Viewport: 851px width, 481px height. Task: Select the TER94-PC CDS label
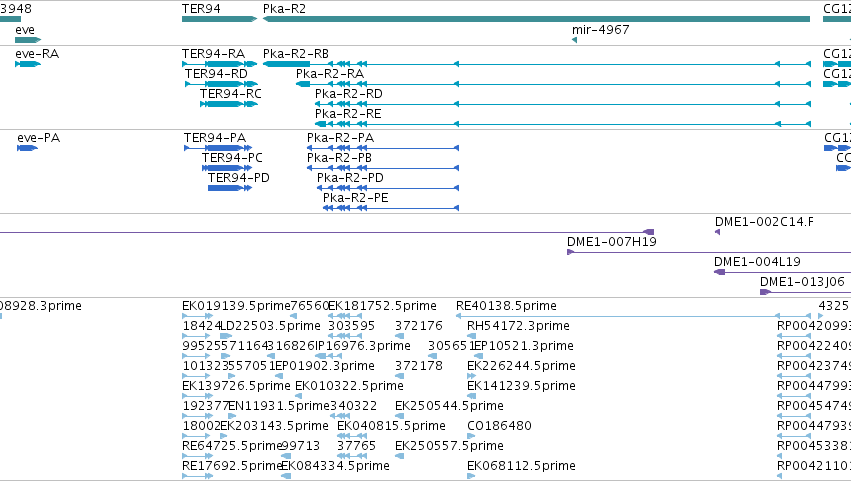pyautogui.click(x=232, y=158)
